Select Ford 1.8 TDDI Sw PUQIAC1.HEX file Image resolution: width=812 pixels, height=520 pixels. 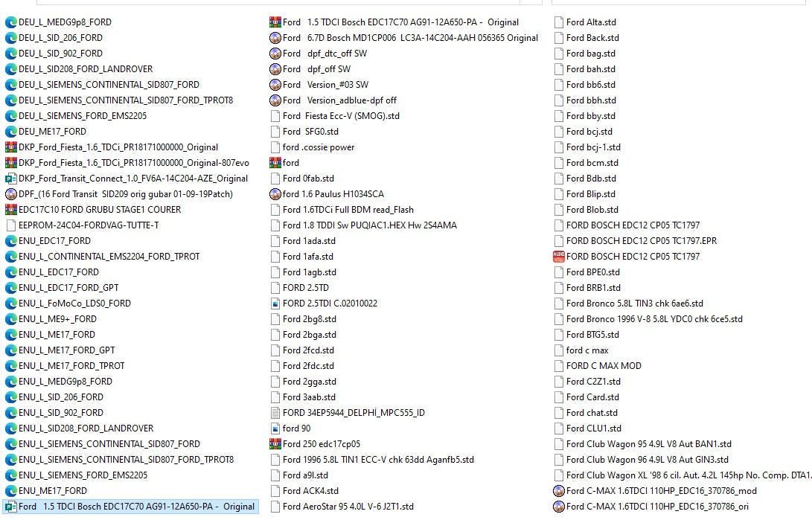[369, 225]
